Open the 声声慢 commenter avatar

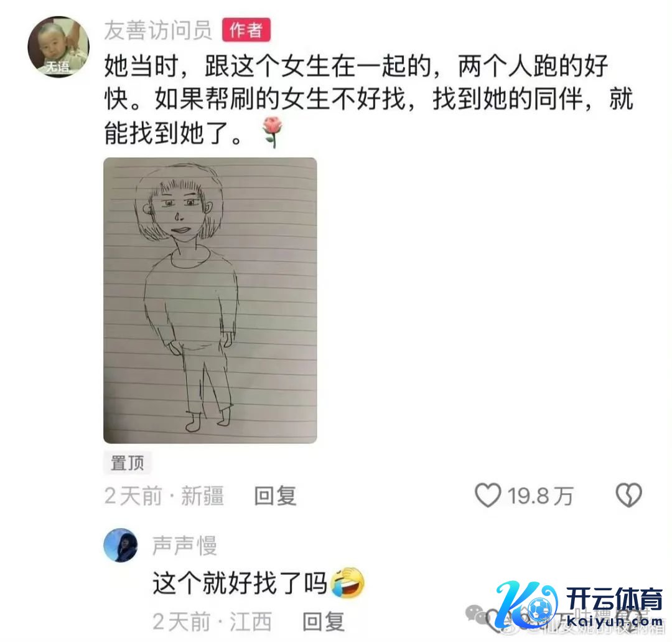pos(121,545)
